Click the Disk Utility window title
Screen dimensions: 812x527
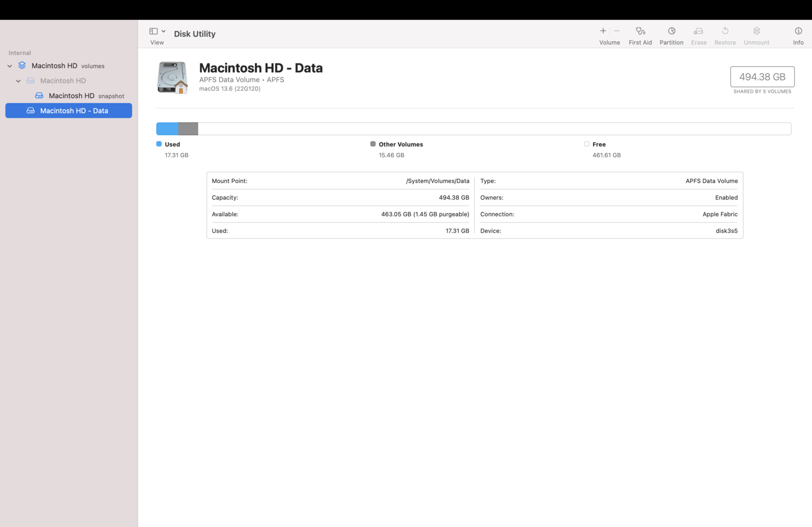click(x=194, y=34)
